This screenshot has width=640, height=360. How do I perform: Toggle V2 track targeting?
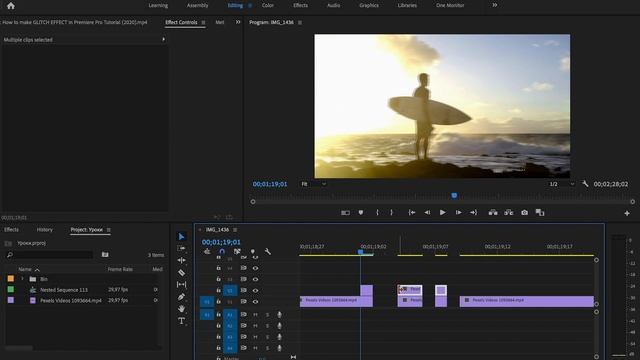tap(230, 290)
